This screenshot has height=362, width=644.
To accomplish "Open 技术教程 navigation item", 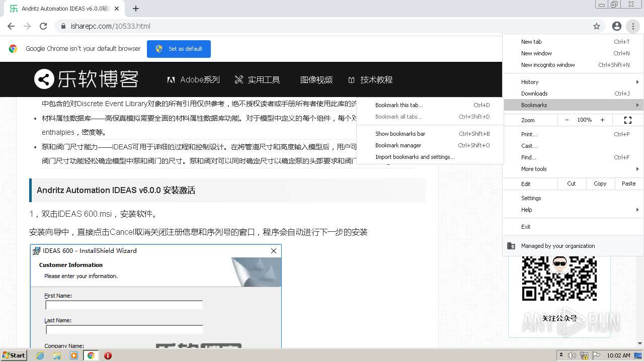I will [x=370, y=79].
